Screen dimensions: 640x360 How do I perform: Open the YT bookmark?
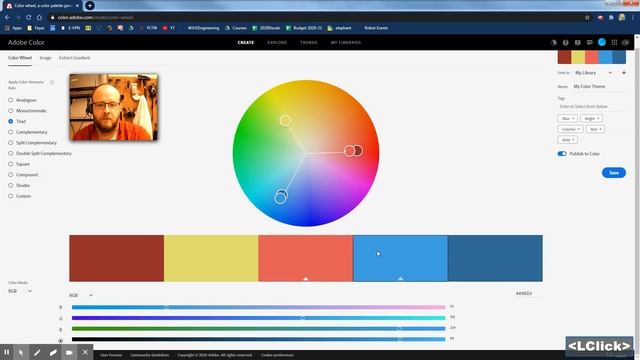(x=169, y=28)
